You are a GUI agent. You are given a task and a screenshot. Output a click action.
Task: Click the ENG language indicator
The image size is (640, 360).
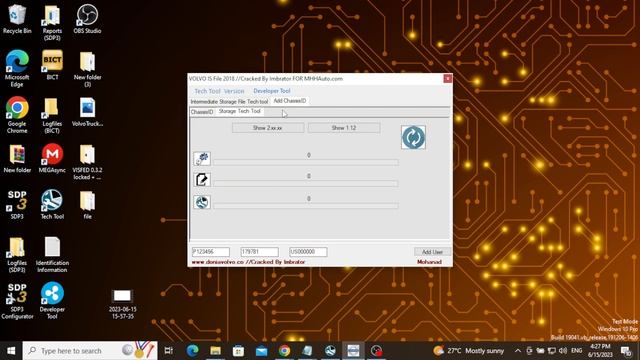(577, 351)
